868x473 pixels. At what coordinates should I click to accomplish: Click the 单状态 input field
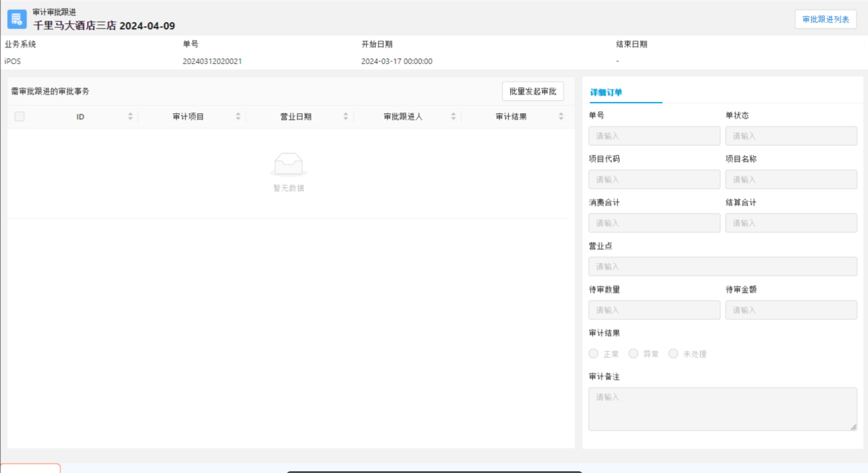pos(790,136)
